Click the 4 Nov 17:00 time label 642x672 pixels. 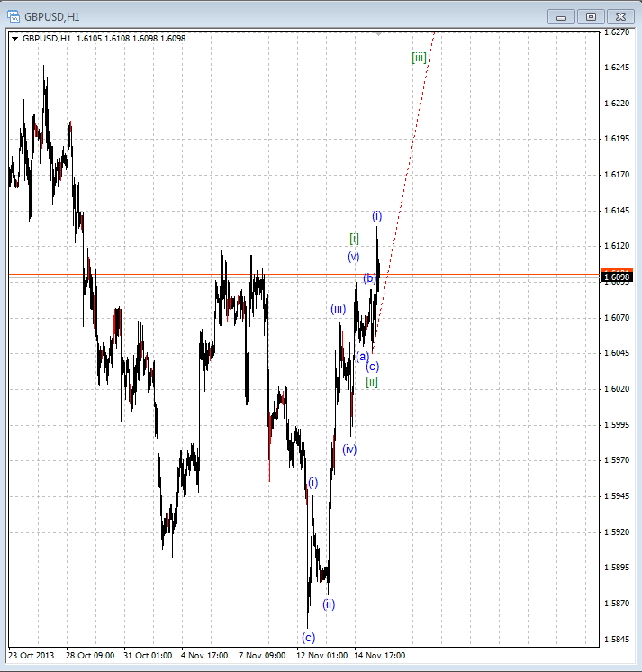coord(204,655)
